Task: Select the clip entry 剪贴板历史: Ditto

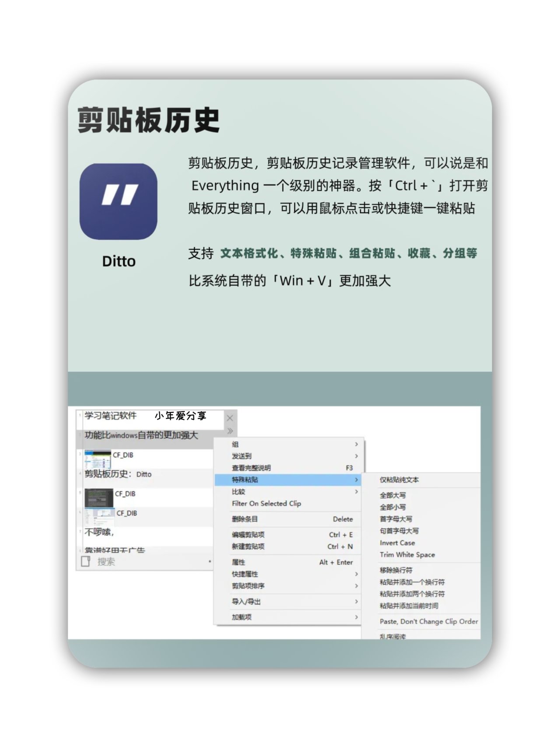Action: pos(118,474)
